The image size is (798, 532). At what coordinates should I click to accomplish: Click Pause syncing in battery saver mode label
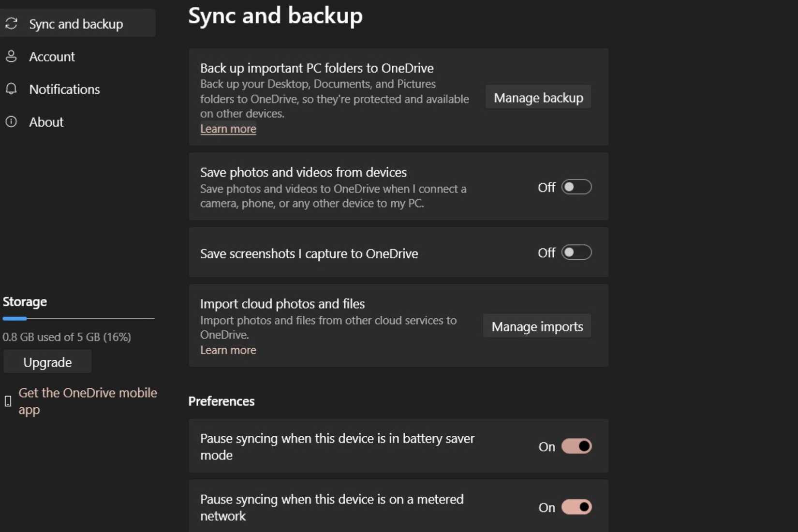pyautogui.click(x=337, y=446)
